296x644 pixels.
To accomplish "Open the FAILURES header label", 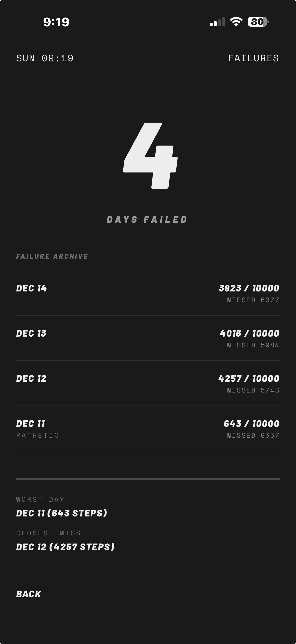I will [x=253, y=58].
